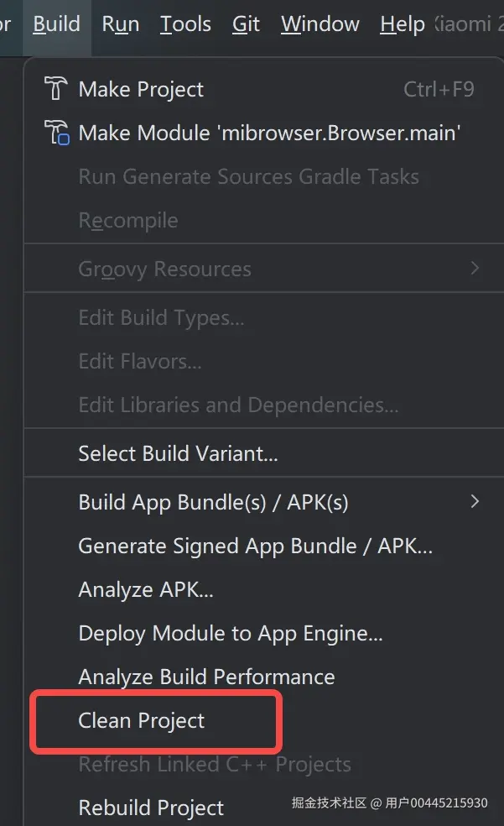Open the Run menu
This screenshot has width=504, height=826.
point(120,24)
